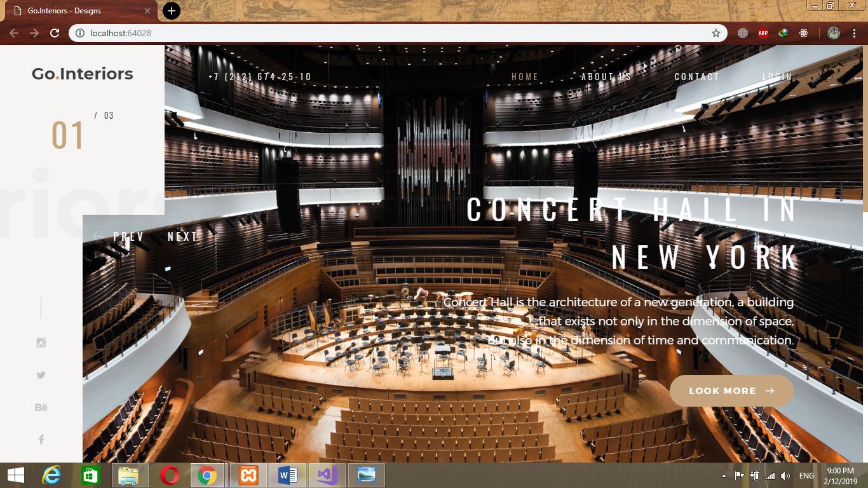Click the Go.Interiors logo
This screenshot has width=868, height=488.
[83, 74]
